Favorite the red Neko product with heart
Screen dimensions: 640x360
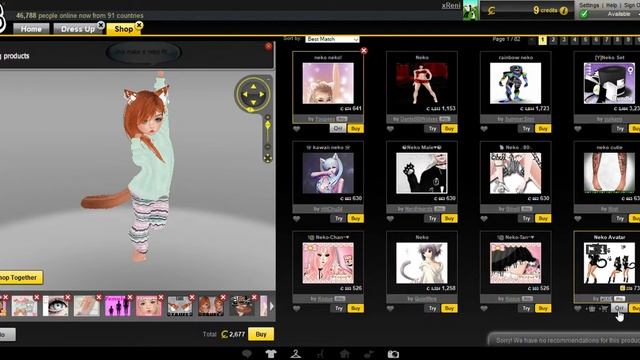coord(390,129)
